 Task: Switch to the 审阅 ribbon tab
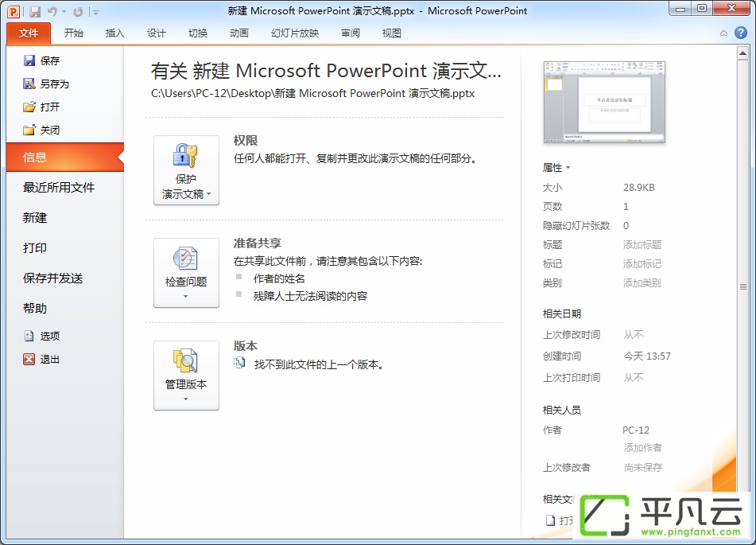tap(351, 33)
